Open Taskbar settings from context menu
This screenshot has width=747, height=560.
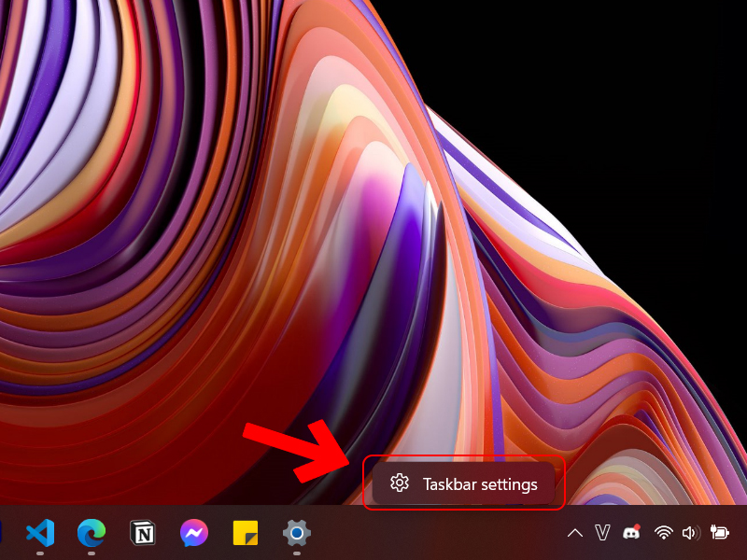tap(463, 483)
